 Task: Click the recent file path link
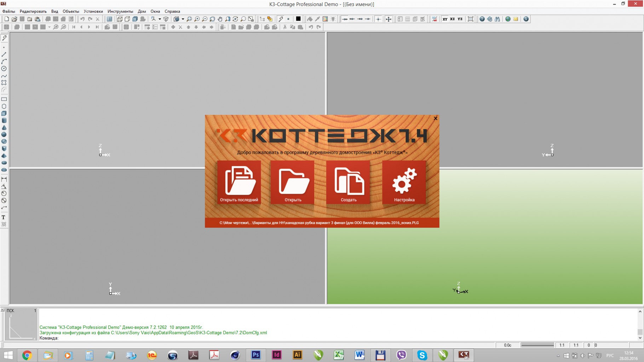tap(319, 223)
